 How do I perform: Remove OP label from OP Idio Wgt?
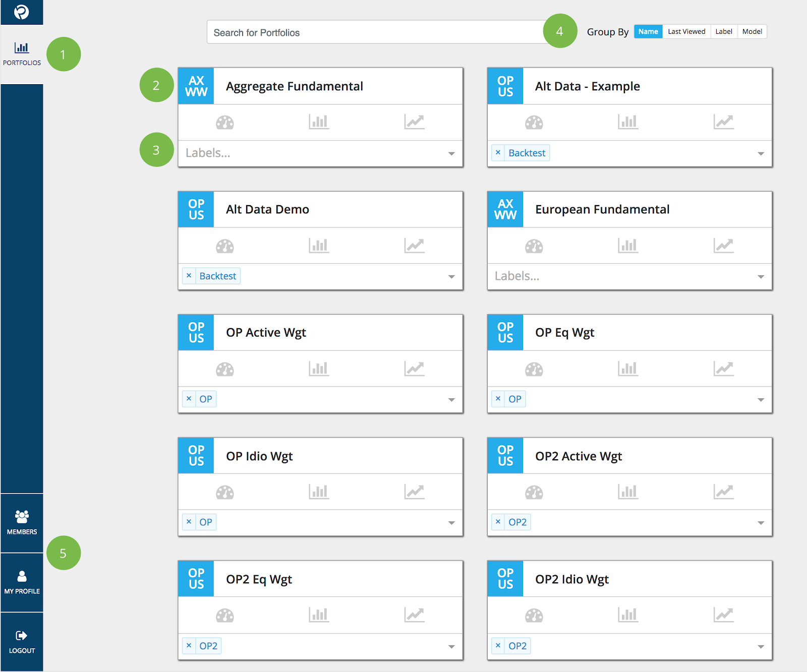coord(189,522)
